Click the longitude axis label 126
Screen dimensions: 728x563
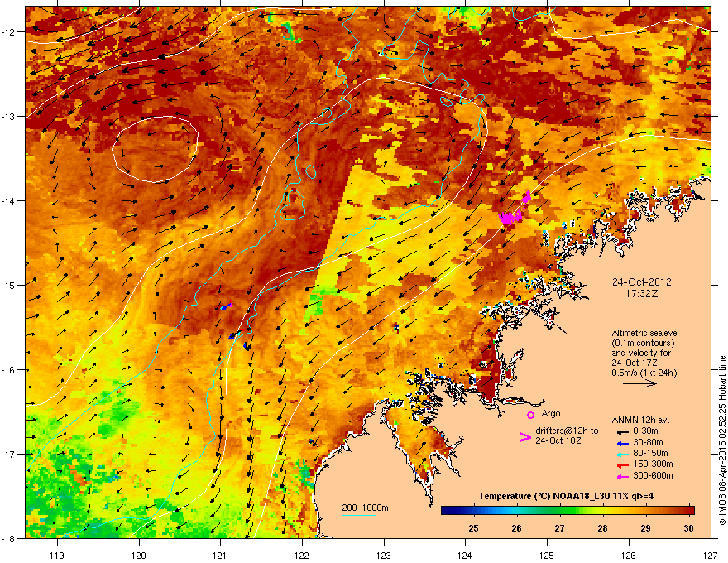(629, 555)
